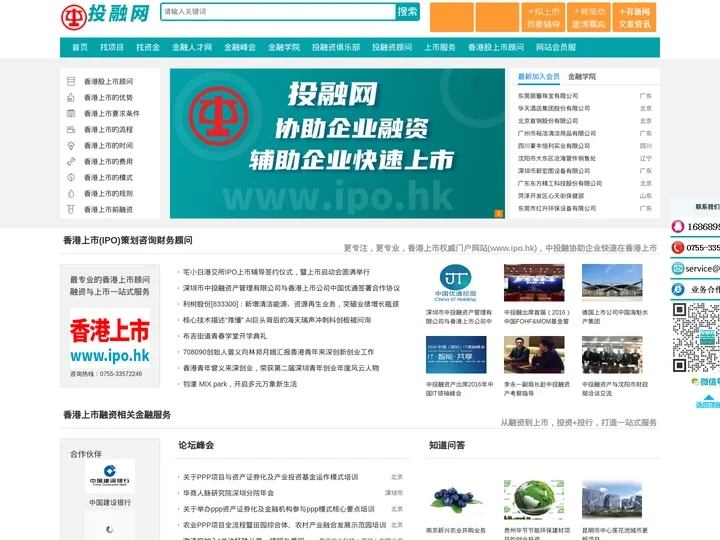This screenshot has height=540, width=720.
Task: Open member 广东东方精工科技股份有限公司
Action: coord(560,183)
